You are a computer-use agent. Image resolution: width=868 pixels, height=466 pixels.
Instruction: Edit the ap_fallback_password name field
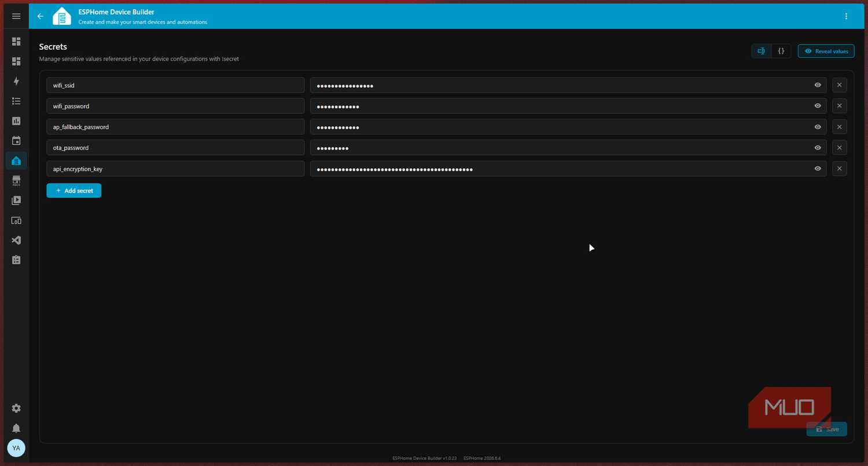(x=175, y=127)
